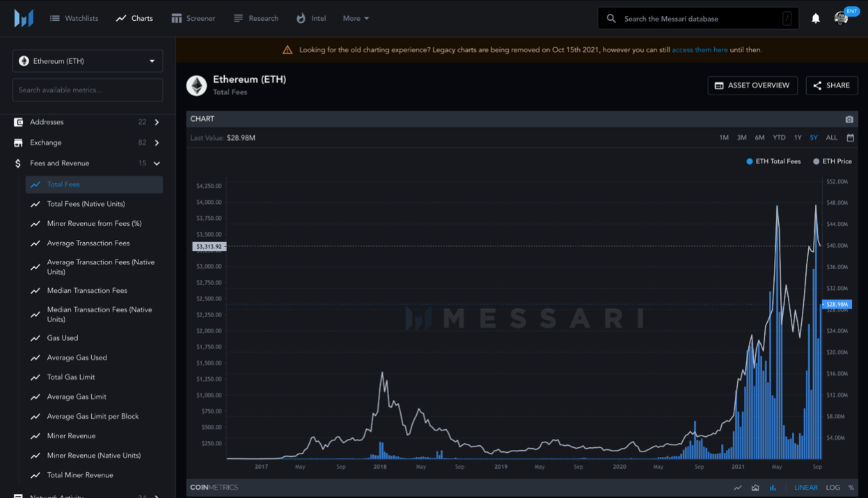Set time range to 1M
Image resolution: width=868 pixels, height=498 pixels.
click(x=724, y=138)
